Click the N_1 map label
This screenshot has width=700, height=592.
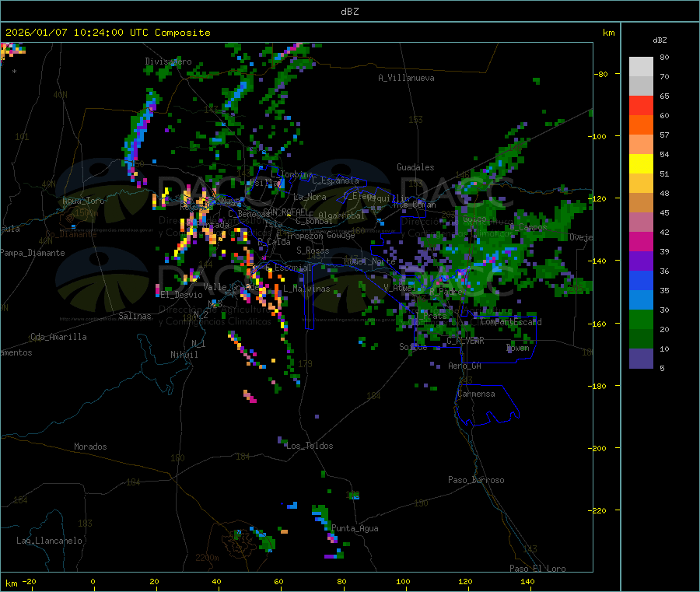(x=198, y=344)
